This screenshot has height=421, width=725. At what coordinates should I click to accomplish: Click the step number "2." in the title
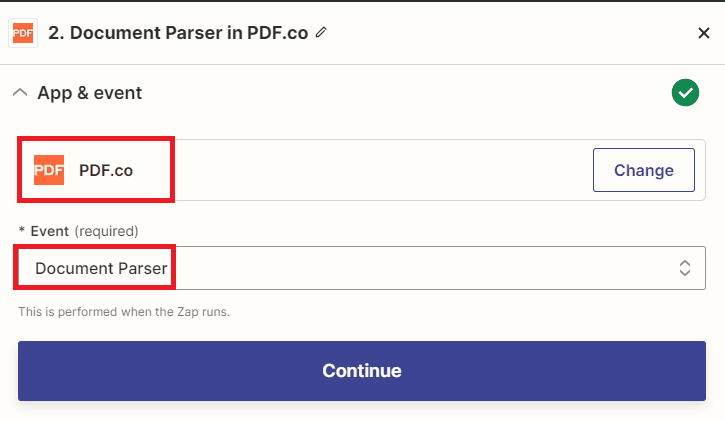(56, 32)
